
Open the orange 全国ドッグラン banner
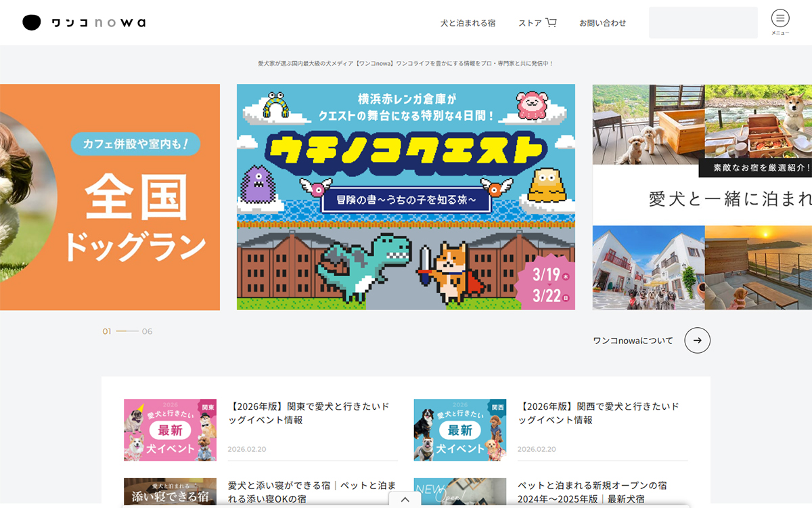(110, 196)
